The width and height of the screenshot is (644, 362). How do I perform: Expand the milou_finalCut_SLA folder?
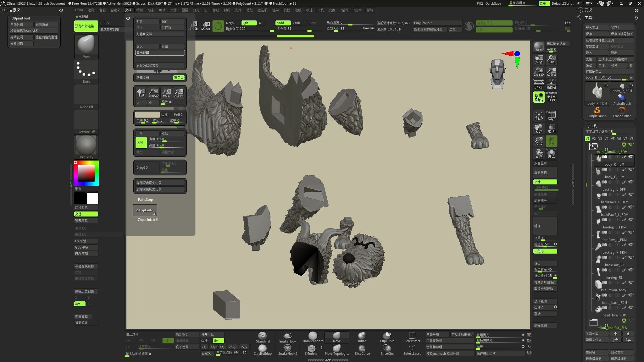point(593,322)
